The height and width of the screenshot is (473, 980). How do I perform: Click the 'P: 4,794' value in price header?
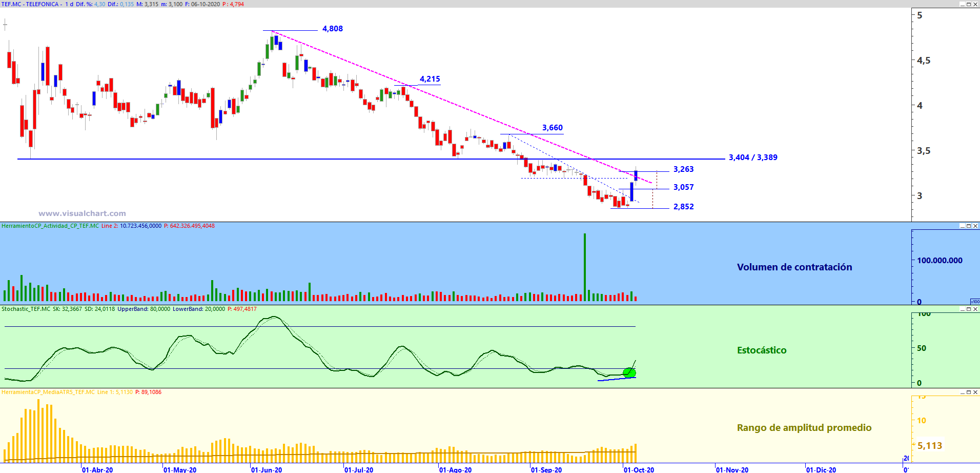click(x=233, y=4)
